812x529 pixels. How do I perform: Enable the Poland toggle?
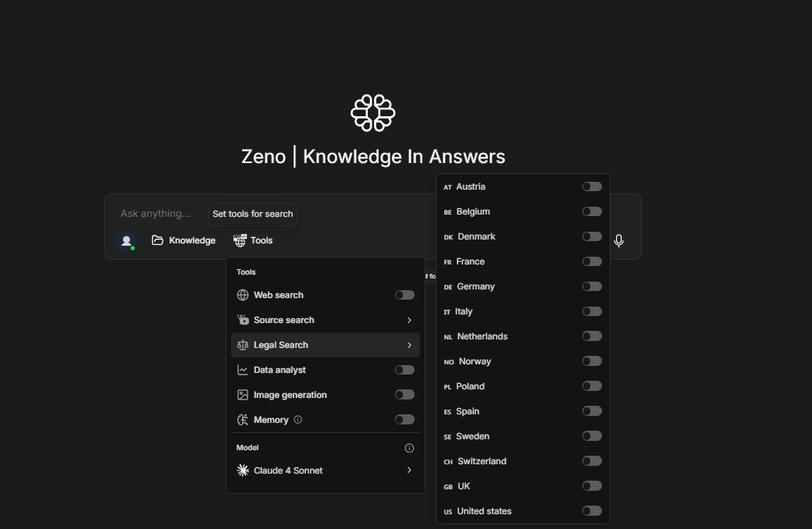pyautogui.click(x=592, y=386)
